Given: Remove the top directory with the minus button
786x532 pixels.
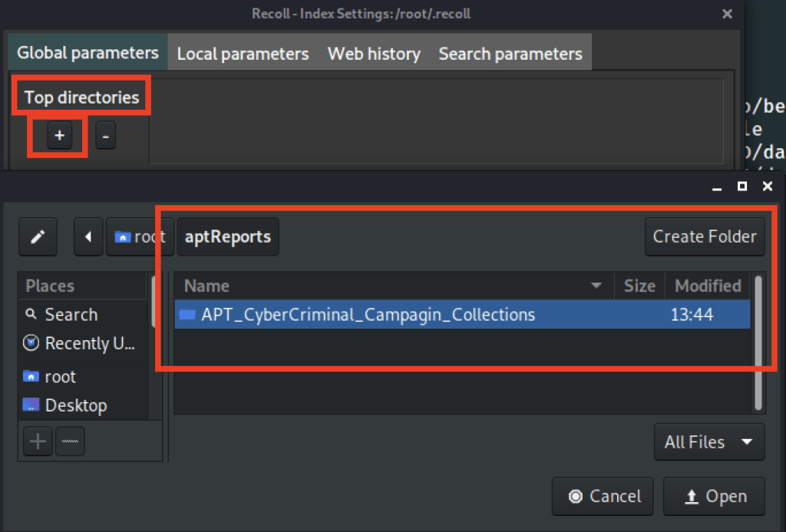Looking at the screenshot, I should (105, 137).
